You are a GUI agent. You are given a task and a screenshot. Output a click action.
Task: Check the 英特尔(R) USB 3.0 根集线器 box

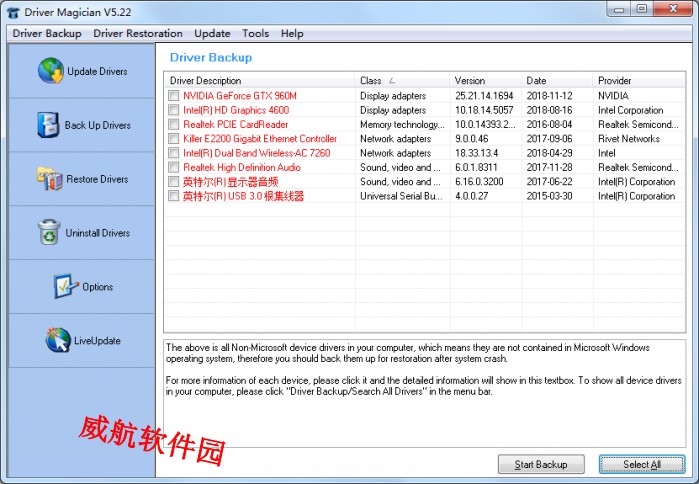click(x=173, y=196)
